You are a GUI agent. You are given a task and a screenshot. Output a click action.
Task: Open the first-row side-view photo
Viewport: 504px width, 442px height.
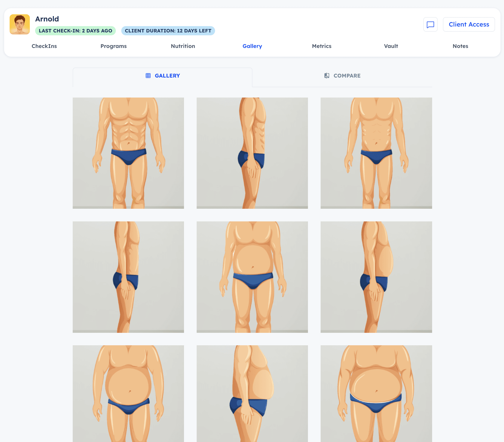pyautogui.click(x=252, y=153)
